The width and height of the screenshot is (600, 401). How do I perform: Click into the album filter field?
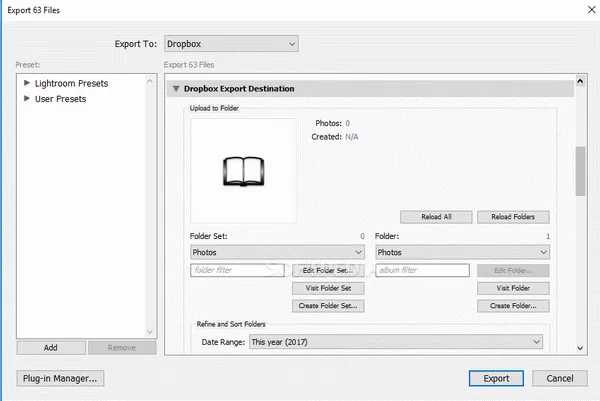(422, 270)
